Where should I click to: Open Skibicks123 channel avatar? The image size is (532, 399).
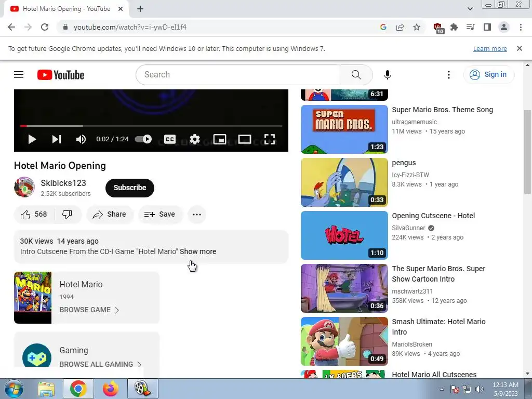pos(24,187)
